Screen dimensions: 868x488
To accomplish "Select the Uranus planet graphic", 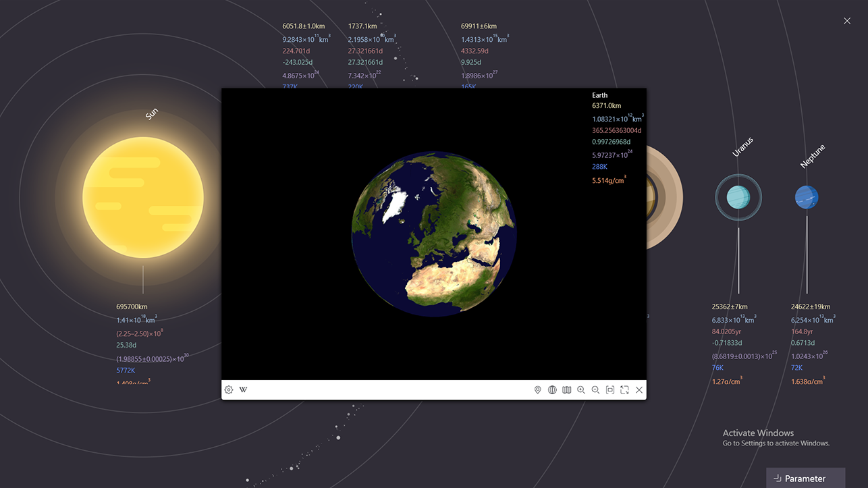I will 738,198.
